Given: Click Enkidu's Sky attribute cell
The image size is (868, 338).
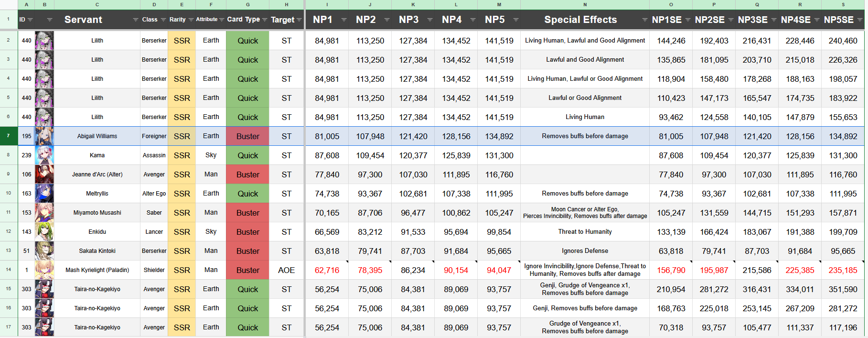Looking at the screenshot, I should (x=211, y=232).
